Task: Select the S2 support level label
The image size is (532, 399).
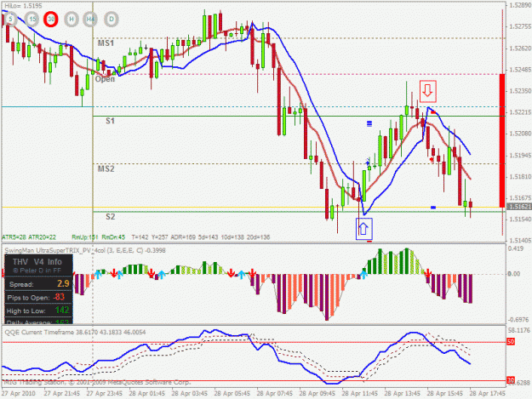Action: click(111, 217)
